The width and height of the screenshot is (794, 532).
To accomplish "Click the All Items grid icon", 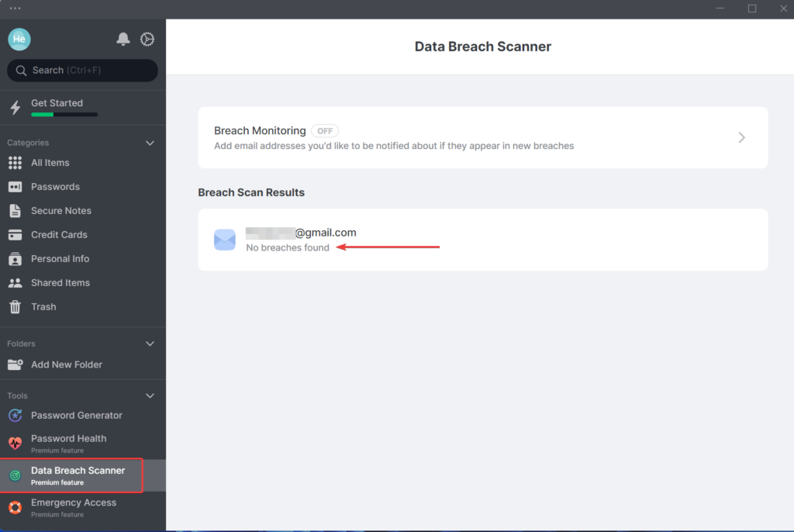I will tap(16, 163).
